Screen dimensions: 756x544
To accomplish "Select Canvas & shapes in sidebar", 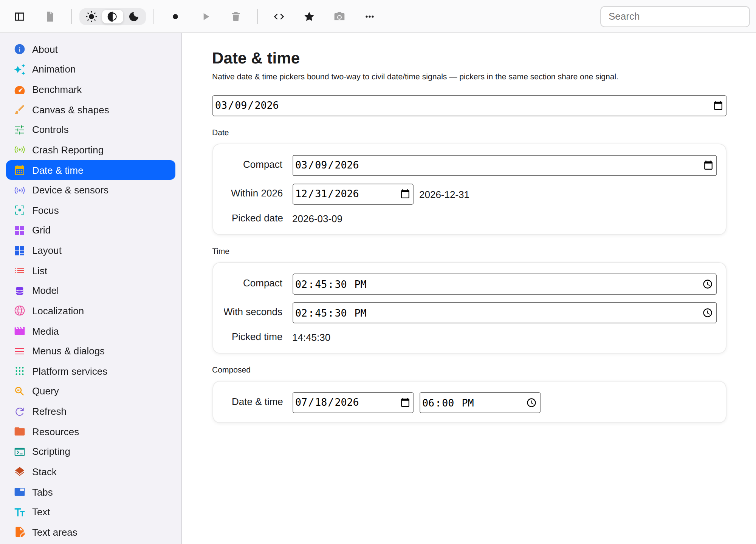I will [x=91, y=110].
